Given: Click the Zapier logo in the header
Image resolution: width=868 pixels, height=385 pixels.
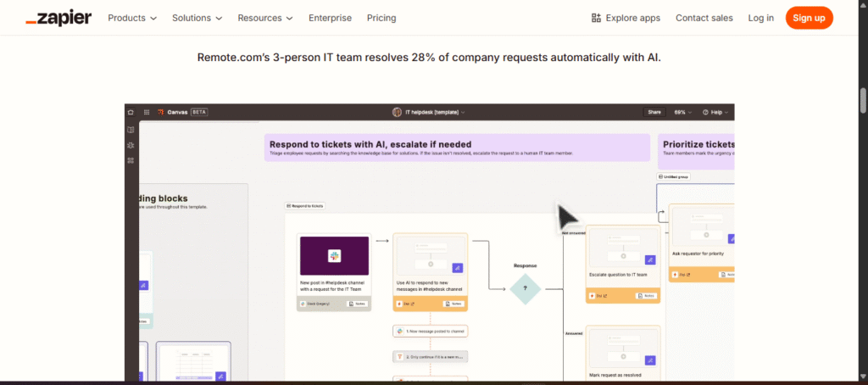Looking at the screenshot, I should [x=58, y=18].
